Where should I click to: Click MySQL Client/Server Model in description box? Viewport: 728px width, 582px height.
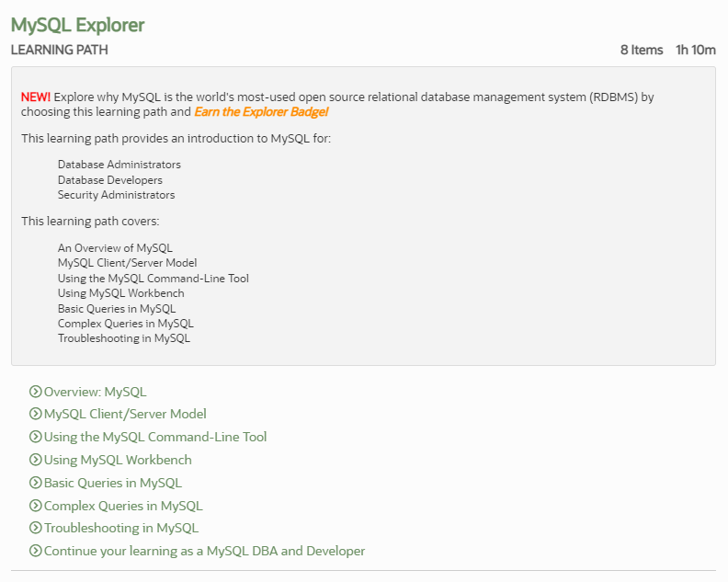pos(127,263)
